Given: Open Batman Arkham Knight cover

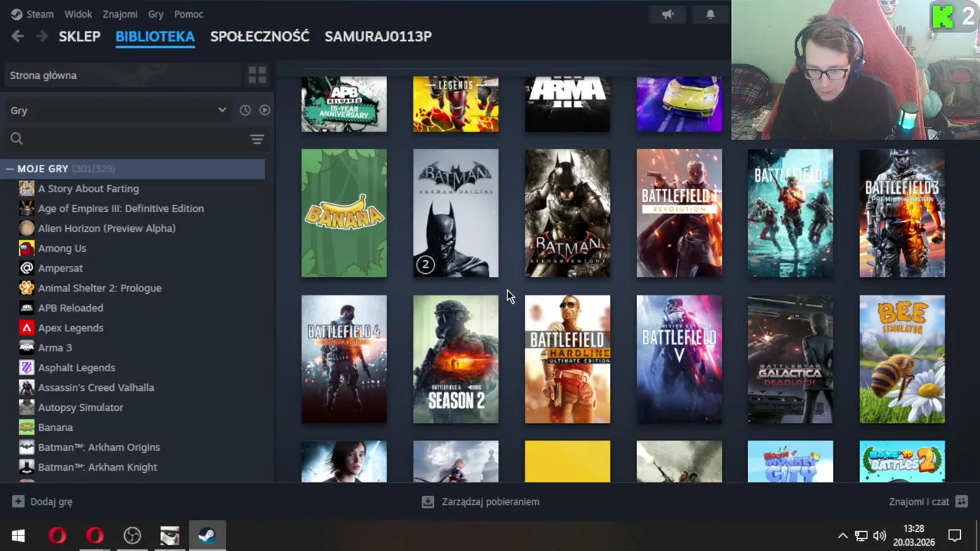Looking at the screenshot, I should point(567,213).
